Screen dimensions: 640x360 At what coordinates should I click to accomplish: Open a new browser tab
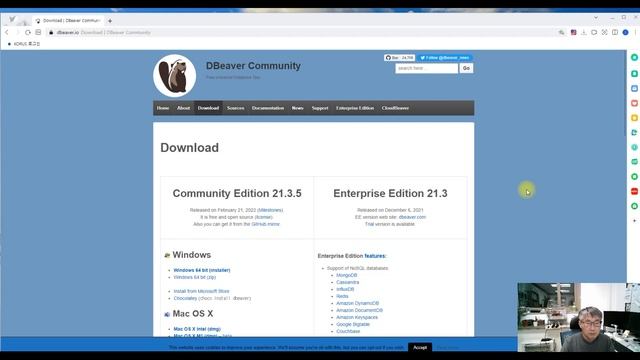(110, 20)
